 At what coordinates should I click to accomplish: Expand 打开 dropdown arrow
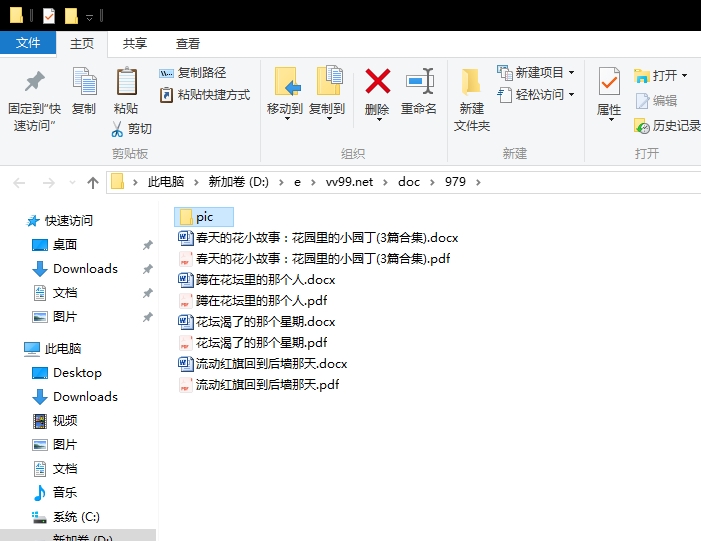click(684, 76)
